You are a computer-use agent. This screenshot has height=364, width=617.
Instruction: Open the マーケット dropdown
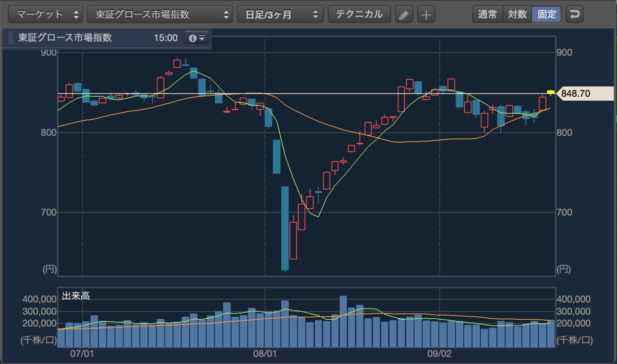click(x=46, y=14)
